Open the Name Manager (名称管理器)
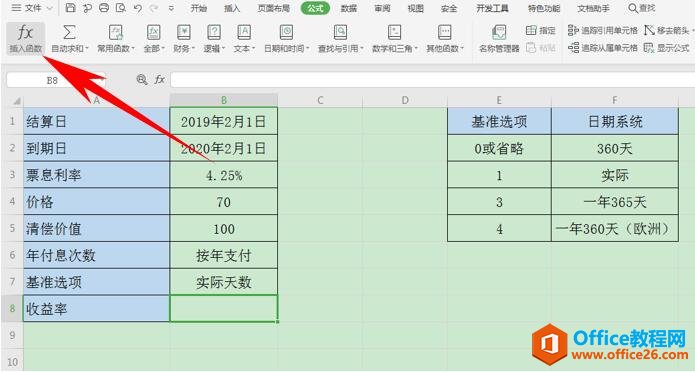 click(x=499, y=39)
